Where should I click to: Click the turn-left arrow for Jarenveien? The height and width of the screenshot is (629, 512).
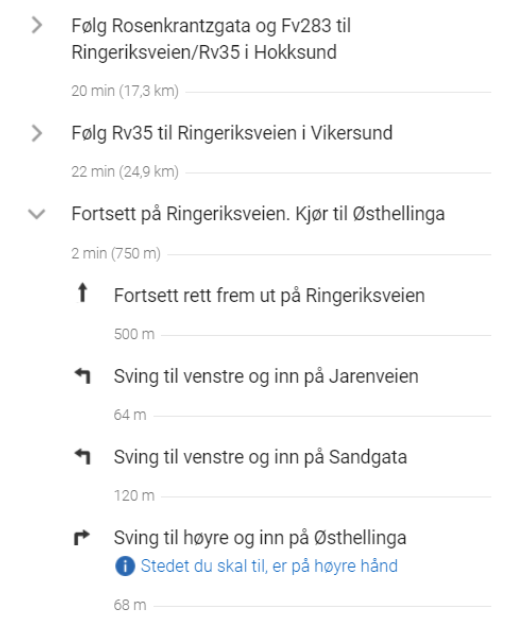click(83, 376)
